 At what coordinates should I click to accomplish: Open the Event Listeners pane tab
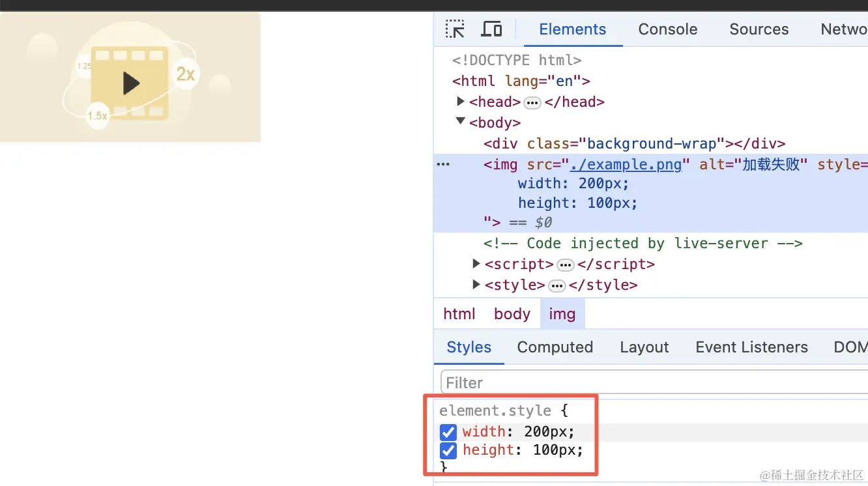click(751, 347)
